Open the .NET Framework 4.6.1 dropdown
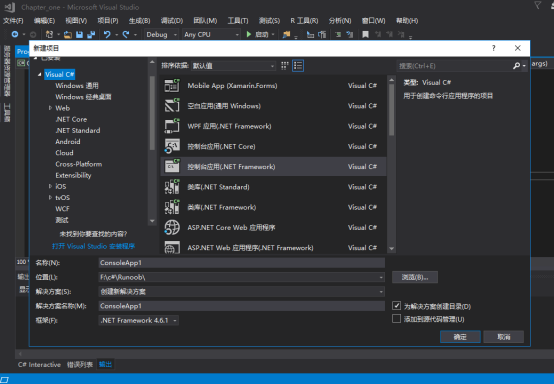554x384 pixels. point(138,320)
